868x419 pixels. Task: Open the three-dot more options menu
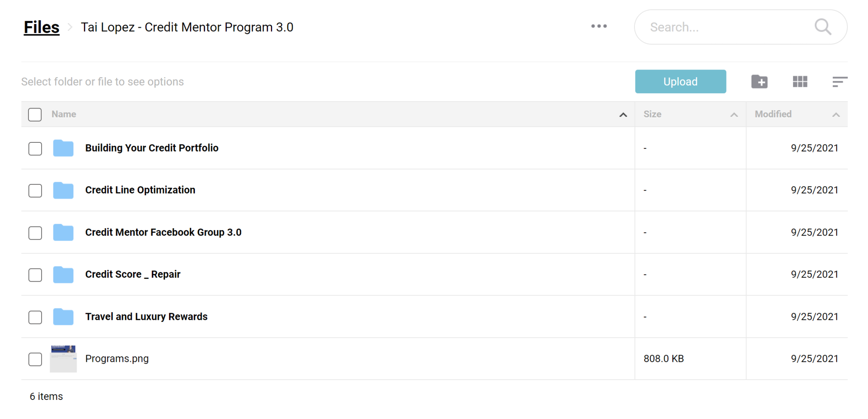599,26
